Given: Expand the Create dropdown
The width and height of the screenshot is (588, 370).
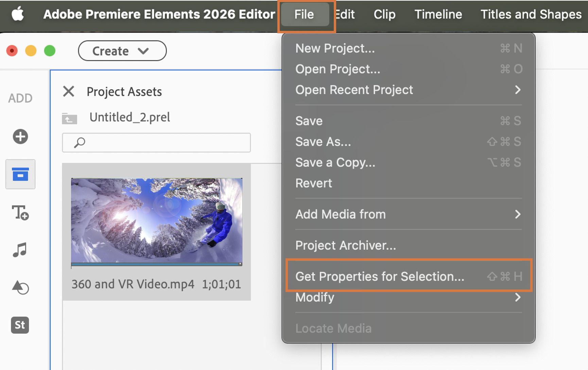Looking at the screenshot, I should coord(122,51).
